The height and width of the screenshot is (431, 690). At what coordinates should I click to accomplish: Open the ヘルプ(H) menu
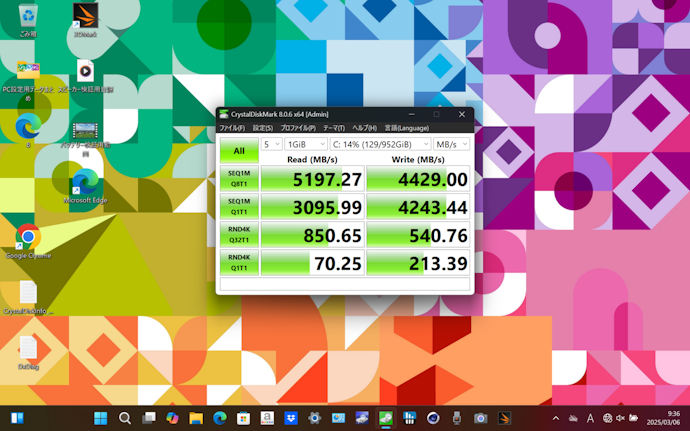[x=364, y=128]
